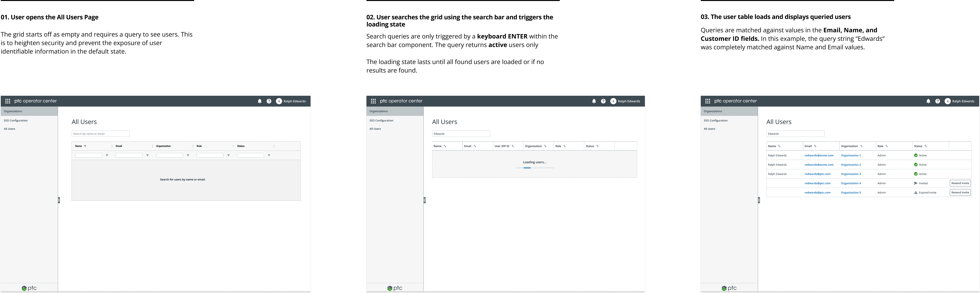Click the paper-plane icon beside Invited status
The height and width of the screenshot is (293, 980).
pos(916,183)
